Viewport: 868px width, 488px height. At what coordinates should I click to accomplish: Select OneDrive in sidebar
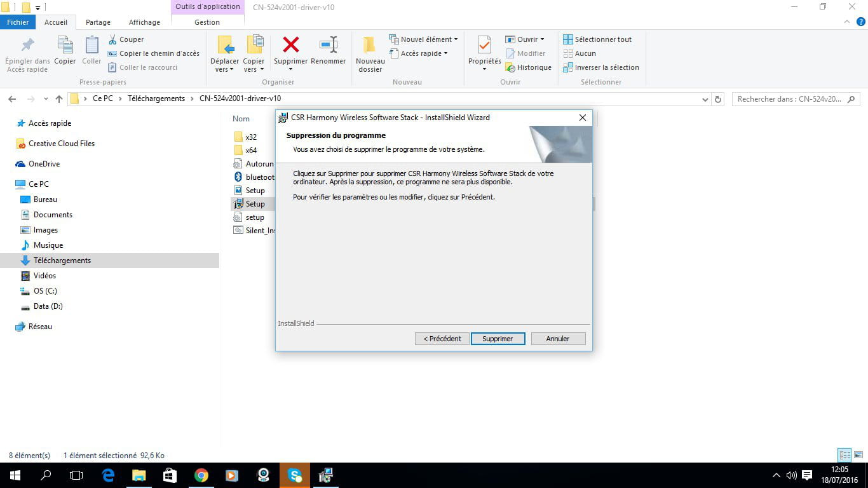[44, 164]
